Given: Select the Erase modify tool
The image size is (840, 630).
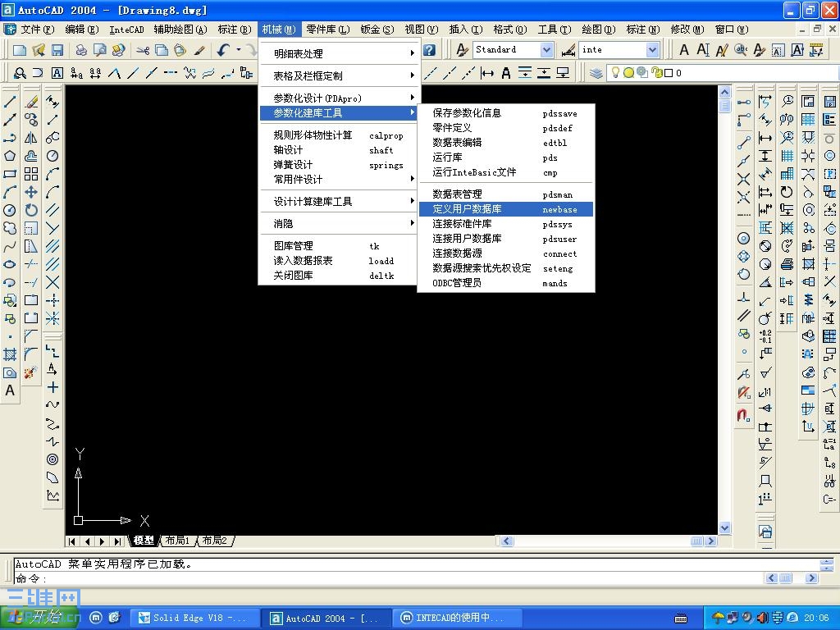Looking at the screenshot, I should [x=31, y=101].
